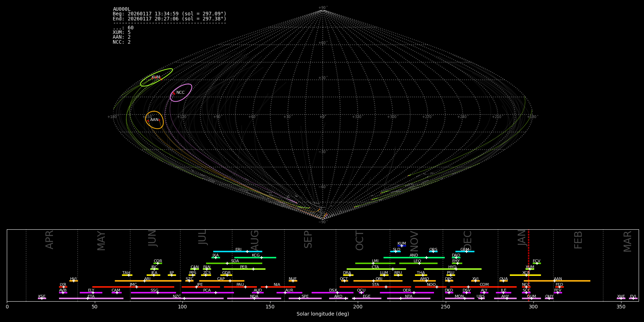Click the PER shower bar label
644x322 pixels.
(244, 267)
